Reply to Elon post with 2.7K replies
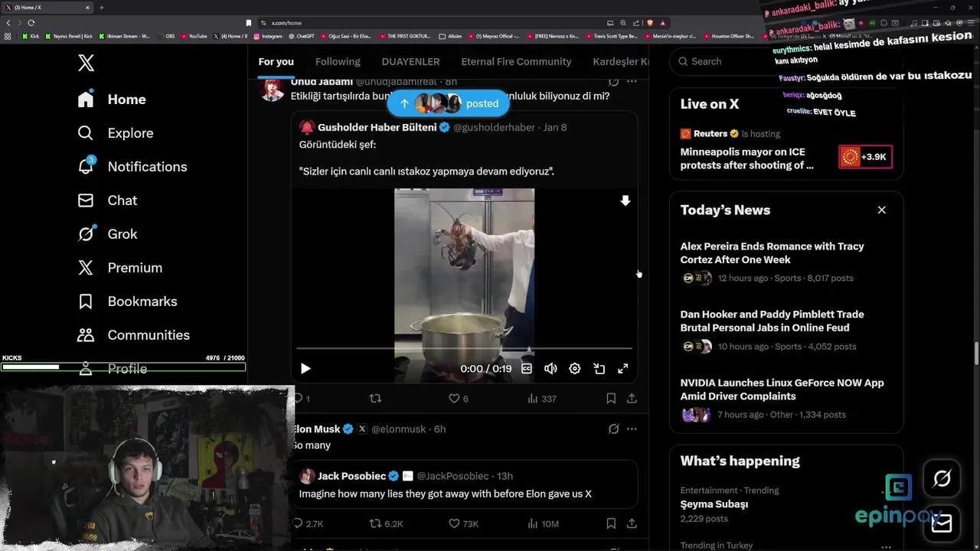This screenshot has height=551, width=980. click(309, 523)
